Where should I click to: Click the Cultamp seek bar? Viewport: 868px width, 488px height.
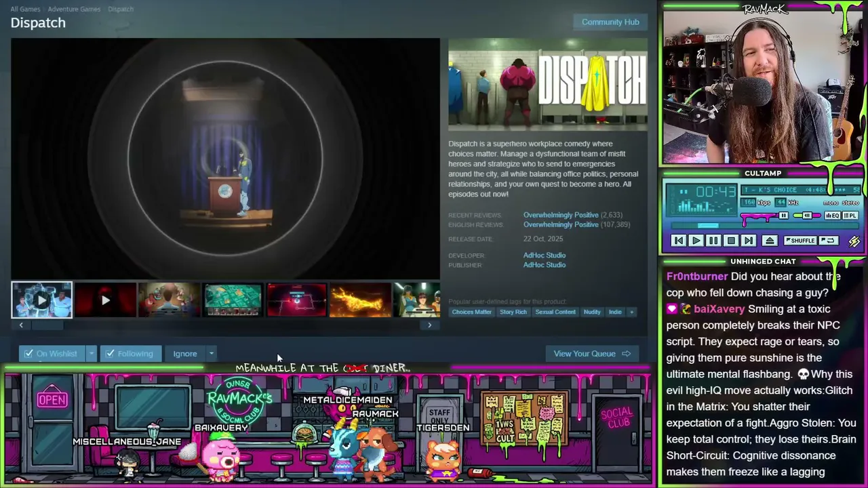point(764,226)
